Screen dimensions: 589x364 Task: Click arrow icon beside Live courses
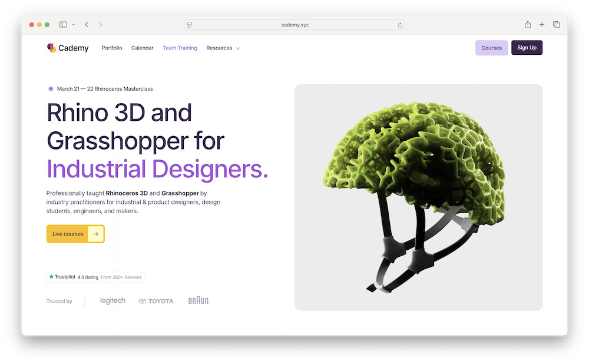[x=95, y=234]
